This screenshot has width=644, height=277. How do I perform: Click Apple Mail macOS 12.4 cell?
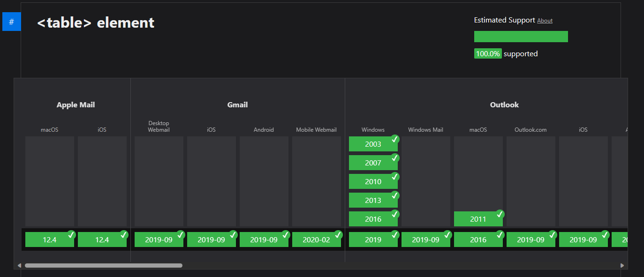click(x=49, y=240)
